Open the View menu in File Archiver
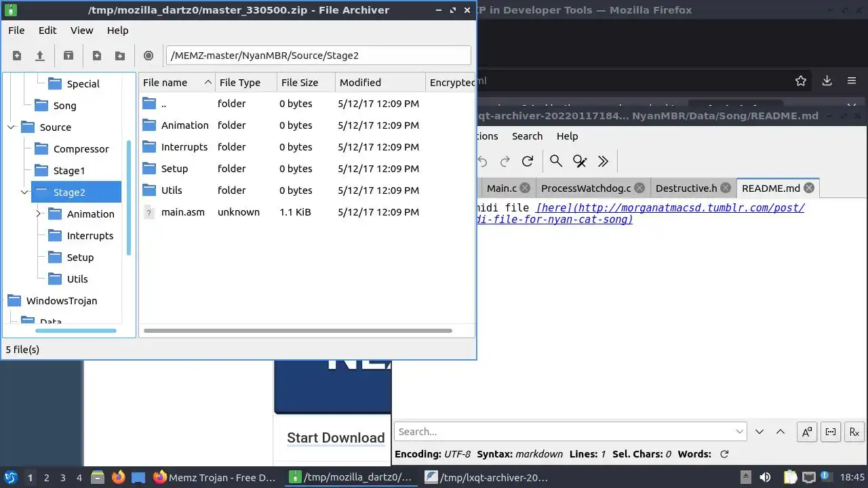This screenshot has height=488, width=868. [x=82, y=30]
